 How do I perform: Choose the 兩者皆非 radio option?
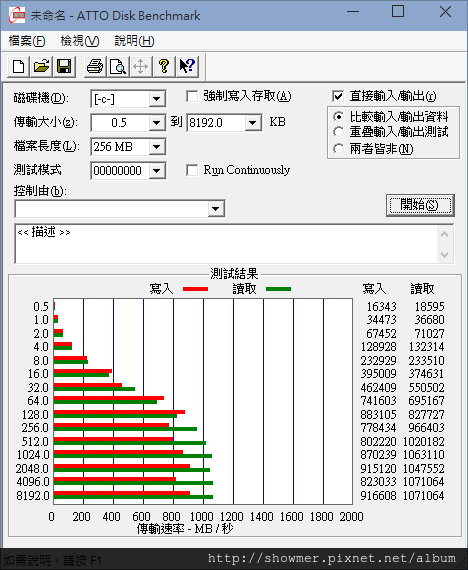338,149
